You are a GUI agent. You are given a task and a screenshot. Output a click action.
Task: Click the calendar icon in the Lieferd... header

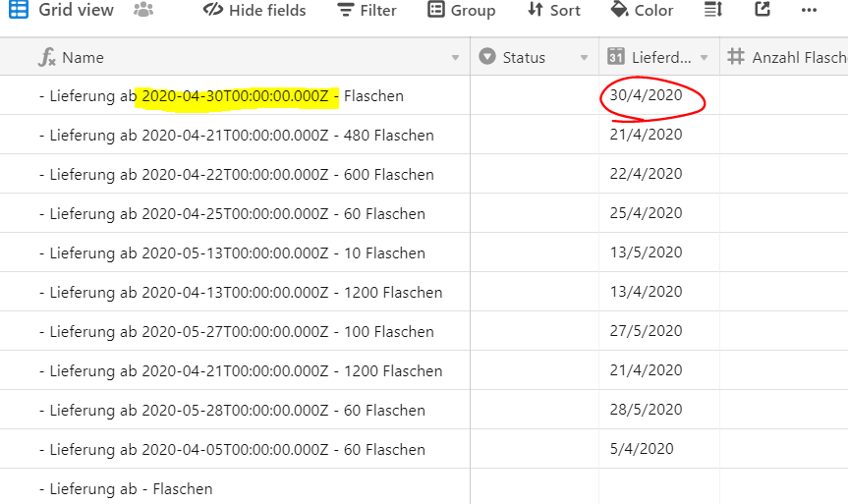[x=615, y=56]
